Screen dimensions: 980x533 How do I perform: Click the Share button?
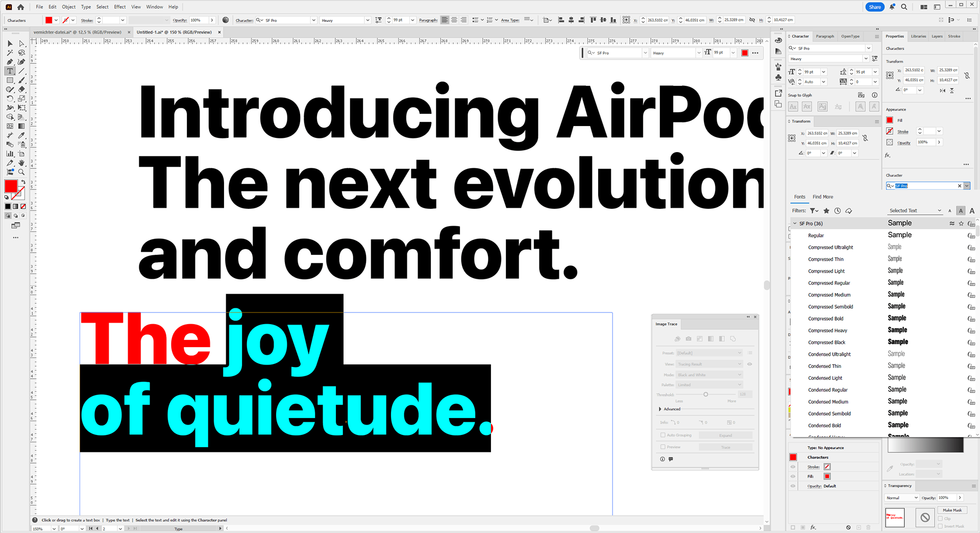(875, 7)
